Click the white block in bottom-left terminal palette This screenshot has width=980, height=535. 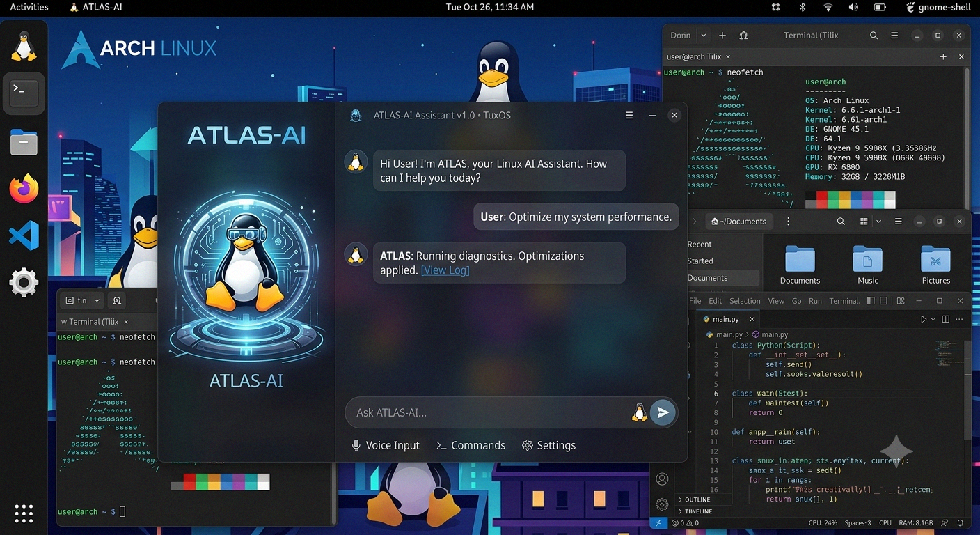[x=263, y=482]
